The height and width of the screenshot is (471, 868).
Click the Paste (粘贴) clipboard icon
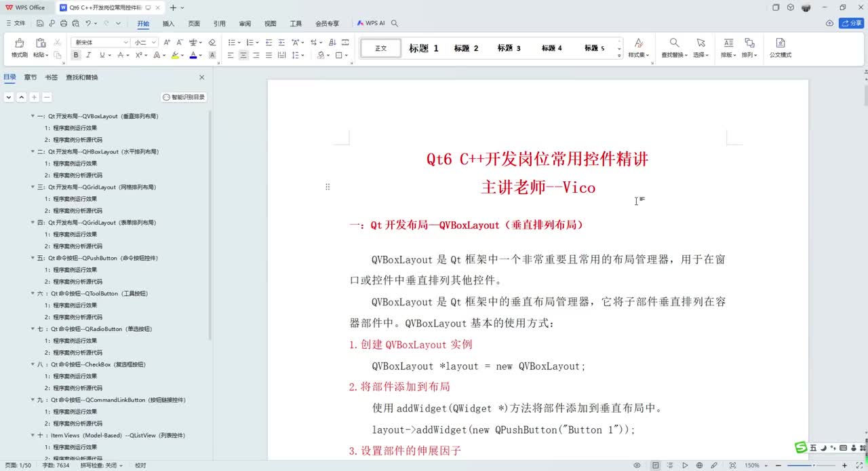coord(41,43)
